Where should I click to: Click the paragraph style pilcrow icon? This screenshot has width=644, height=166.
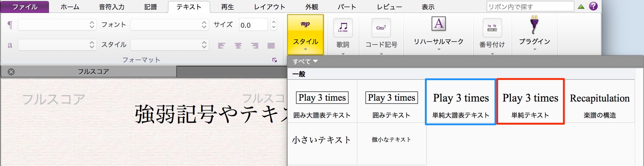tap(10, 25)
